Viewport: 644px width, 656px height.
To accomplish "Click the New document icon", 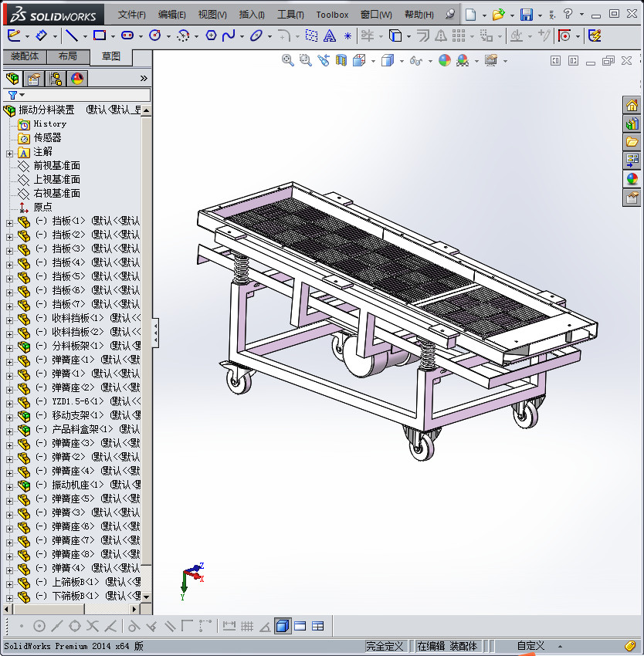I will 471,15.
